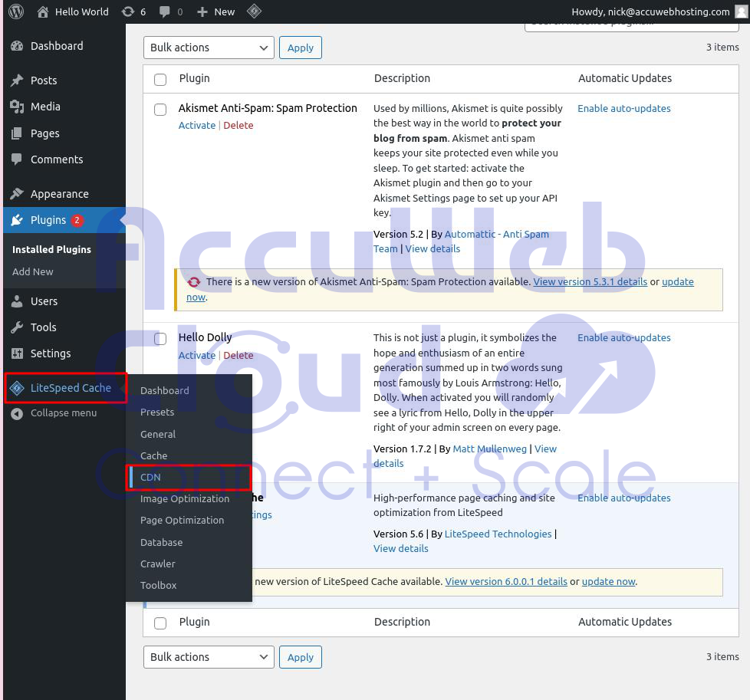Viewport: 750px width, 700px height.
Task: Open the + New content menu
Action: [x=215, y=12]
